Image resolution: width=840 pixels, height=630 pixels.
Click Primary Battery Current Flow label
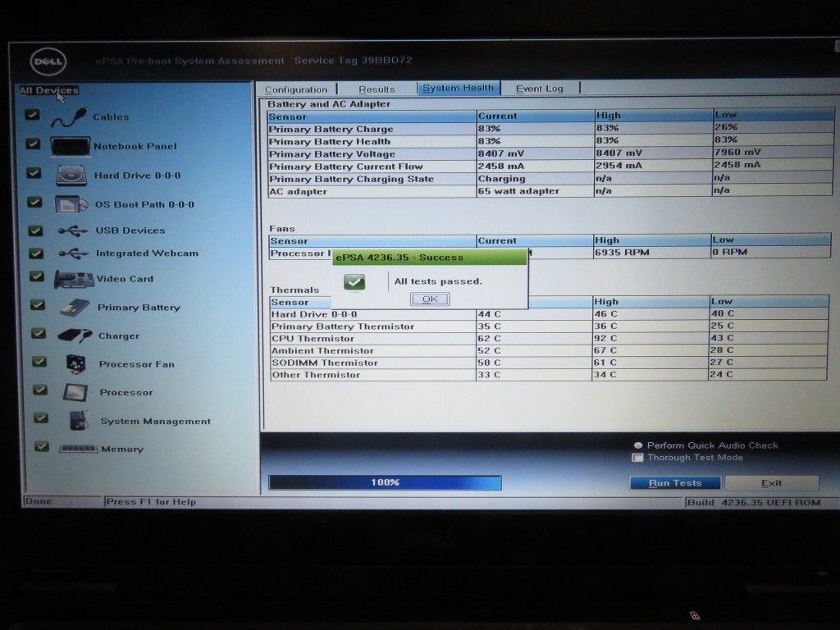pyautogui.click(x=346, y=167)
